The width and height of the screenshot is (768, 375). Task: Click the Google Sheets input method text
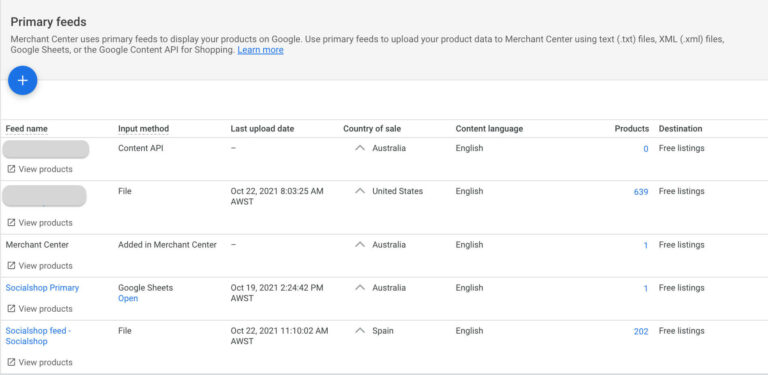pos(145,288)
